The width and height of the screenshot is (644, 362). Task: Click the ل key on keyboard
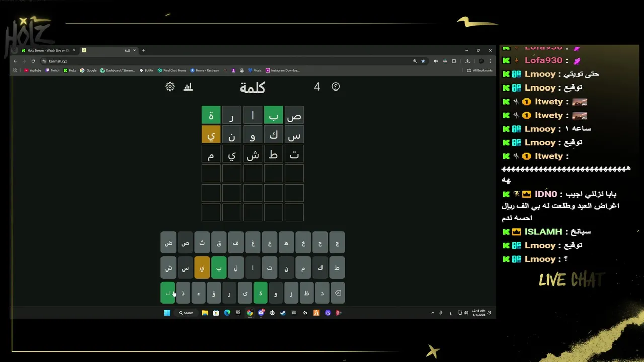235,268
